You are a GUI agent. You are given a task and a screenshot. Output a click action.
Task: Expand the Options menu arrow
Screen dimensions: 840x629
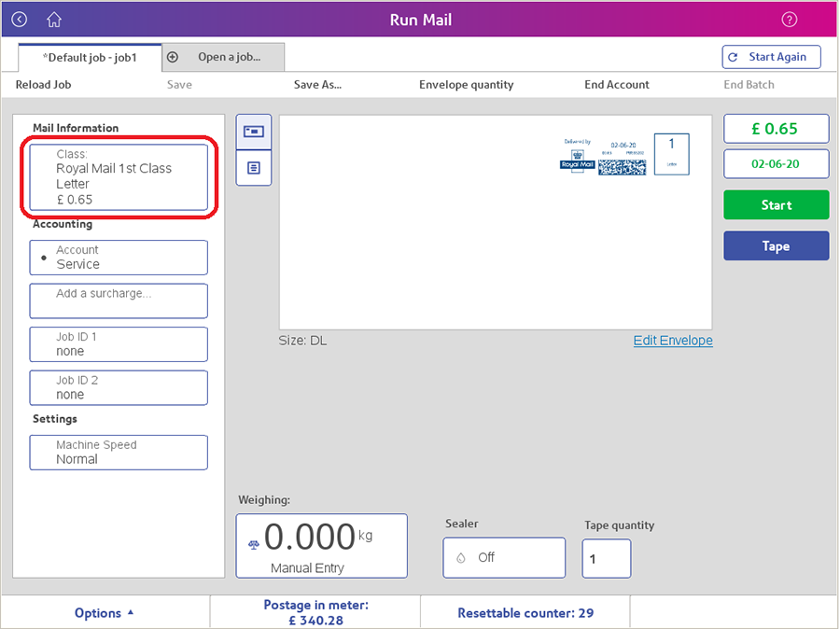pyautogui.click(x=131, y=612)
